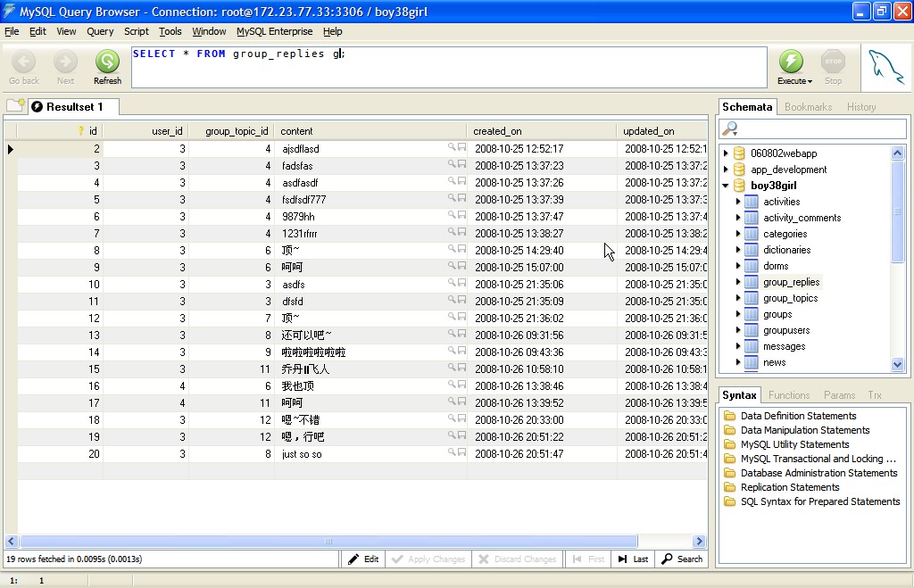The width and height of the screenshot is (914, 588).
Task: Click the Apply Changes button
Action: coord(428,559)
